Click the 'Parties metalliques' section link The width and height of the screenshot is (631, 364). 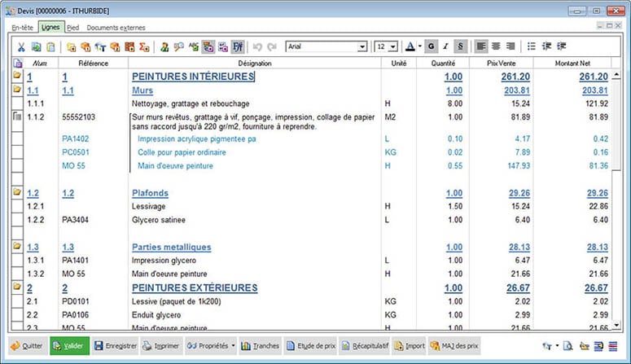pos(172,248)
